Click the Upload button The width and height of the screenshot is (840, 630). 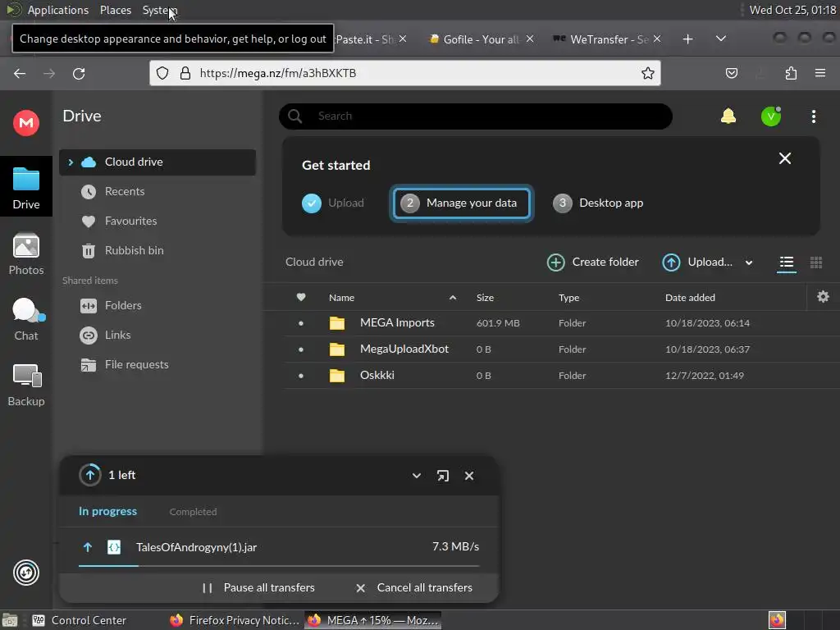[697, 262]
